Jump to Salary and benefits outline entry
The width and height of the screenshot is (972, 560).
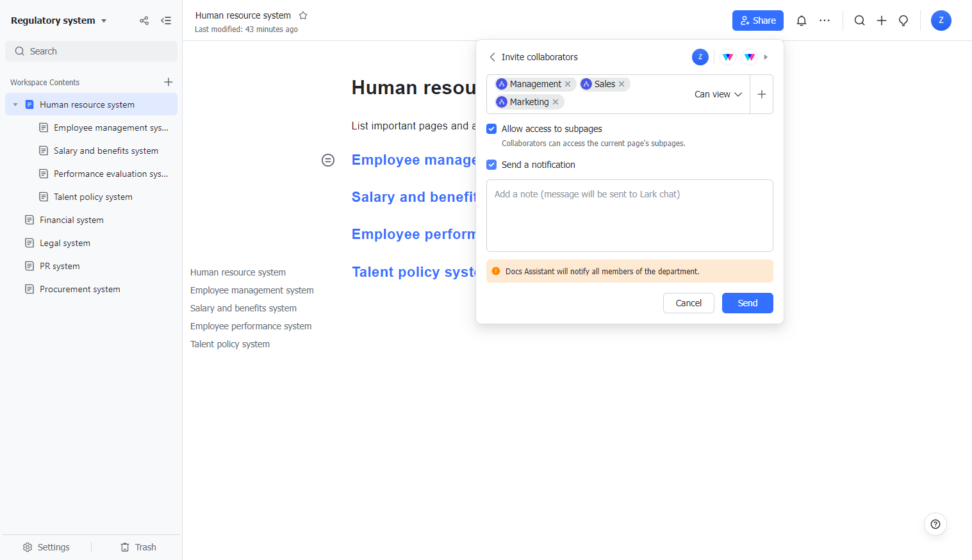(x=243, y=308)
